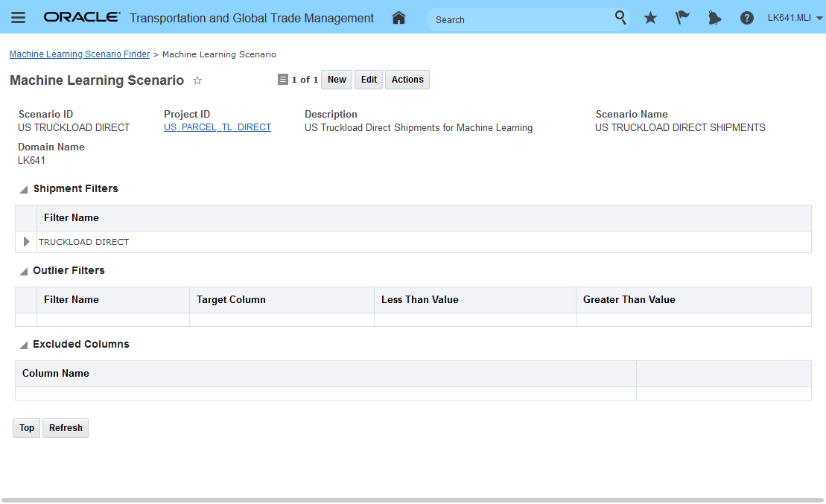Select the TRUCKLOAD DIRECT filter name text
Screen dimensions: 826x504
point(83,242)
